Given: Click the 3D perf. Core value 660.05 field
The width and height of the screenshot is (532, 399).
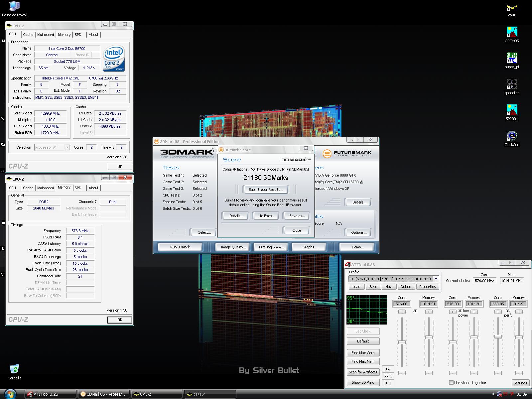Looking at the screenshot, I should (498, 304).
